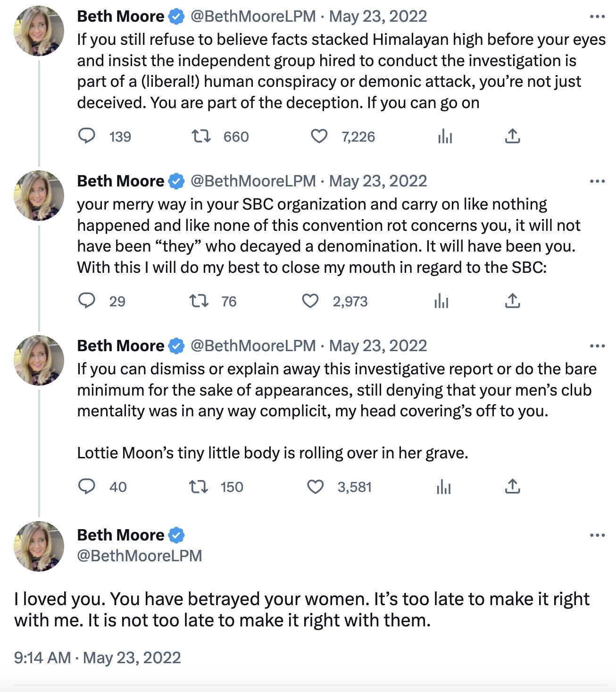Retweet the tweet with 660 retweets
The image size is (616, 692).
pos(201,137)
